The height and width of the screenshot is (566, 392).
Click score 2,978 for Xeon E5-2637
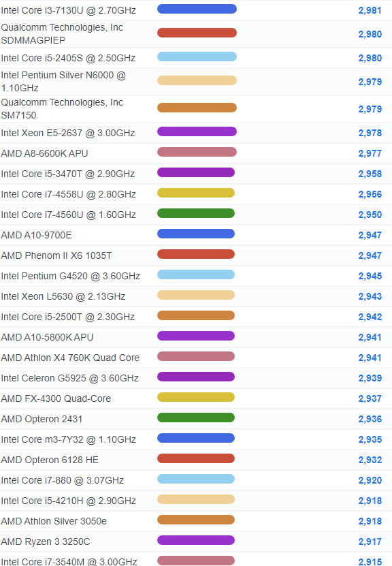coord(370,133)
